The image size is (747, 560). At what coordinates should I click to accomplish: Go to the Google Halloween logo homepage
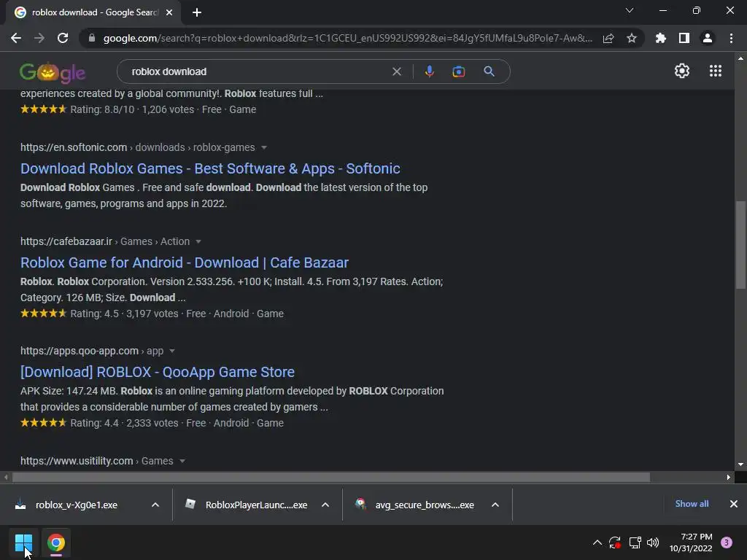point(53,72)
